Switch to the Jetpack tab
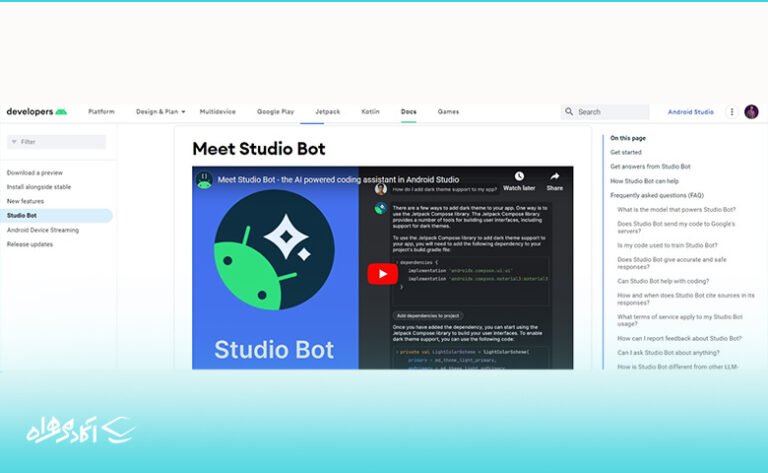The width and height of the screenshot is (768, 473). click(x=327, y=112)
